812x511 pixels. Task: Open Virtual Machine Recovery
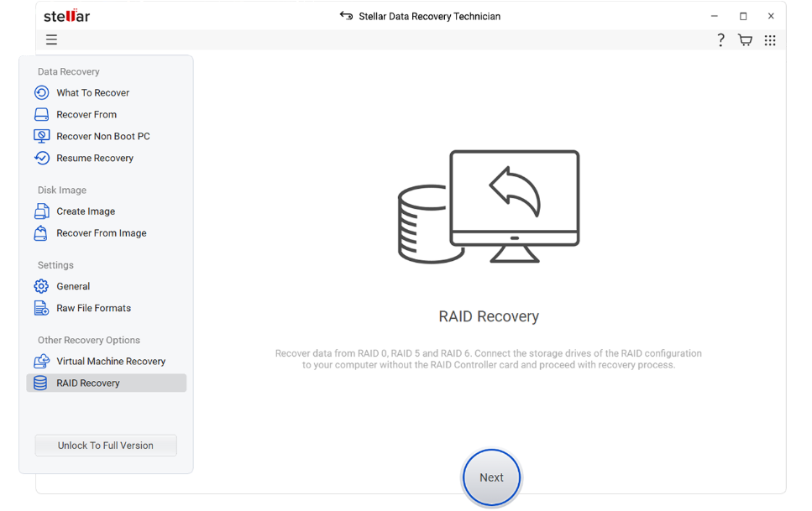(x=112, y=361)
